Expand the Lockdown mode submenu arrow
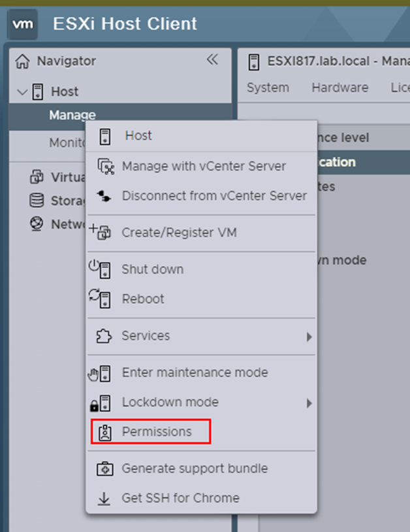Viewport: 410px width, 532px height. point(309,403)
